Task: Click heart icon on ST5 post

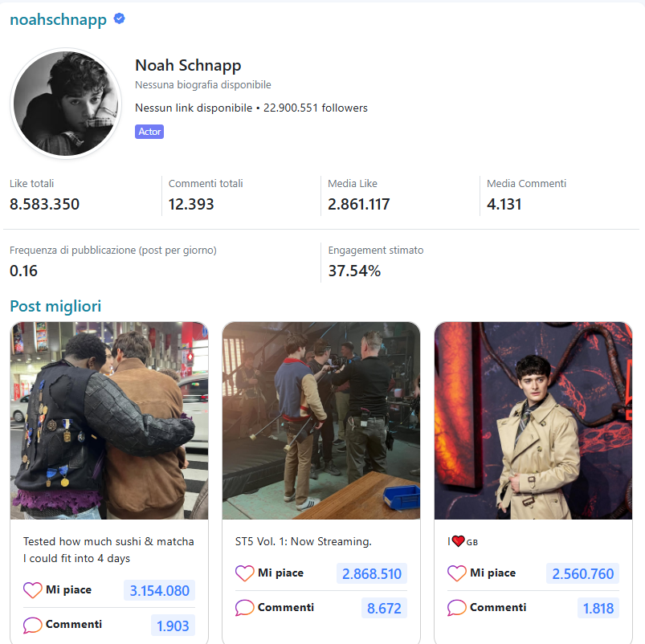Action: (244, 573)
